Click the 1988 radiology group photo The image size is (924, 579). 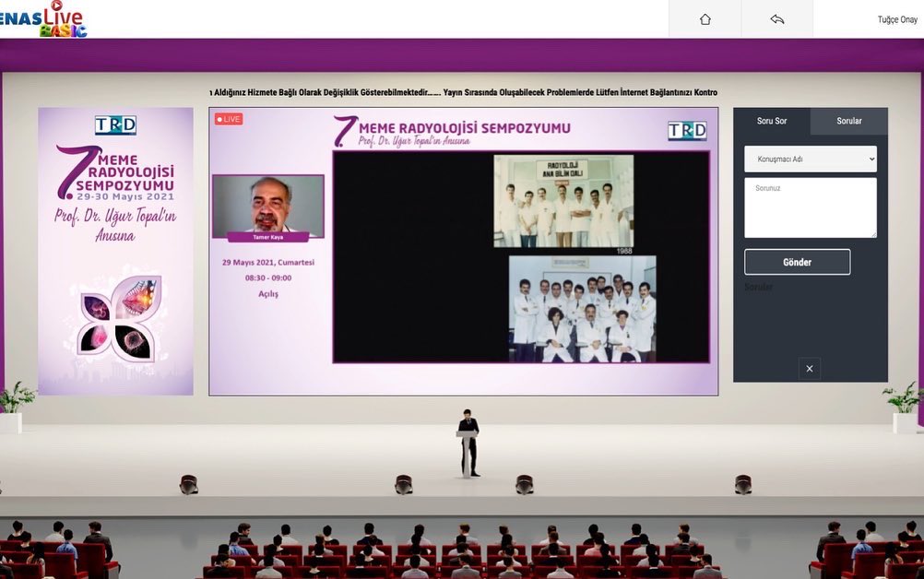[563, 201]
